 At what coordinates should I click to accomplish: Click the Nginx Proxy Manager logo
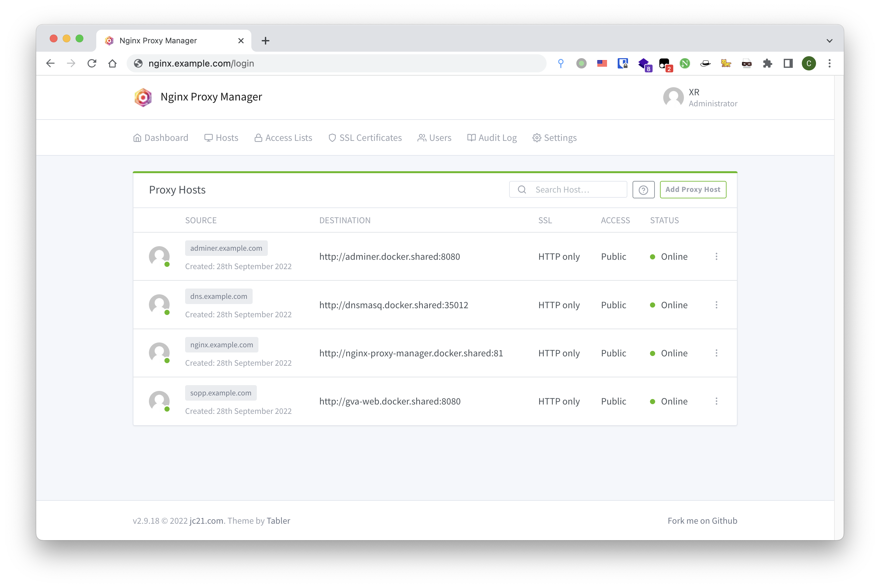pos(143,97)
